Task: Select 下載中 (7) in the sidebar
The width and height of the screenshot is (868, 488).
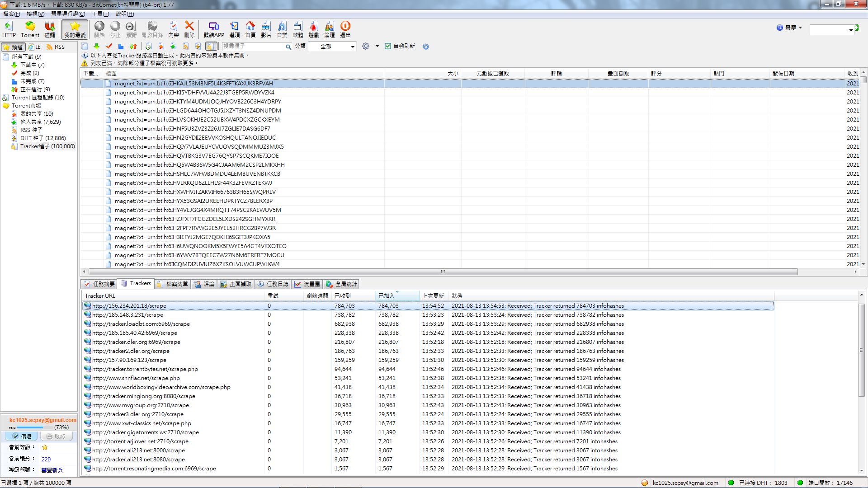Action: point(32,65)
